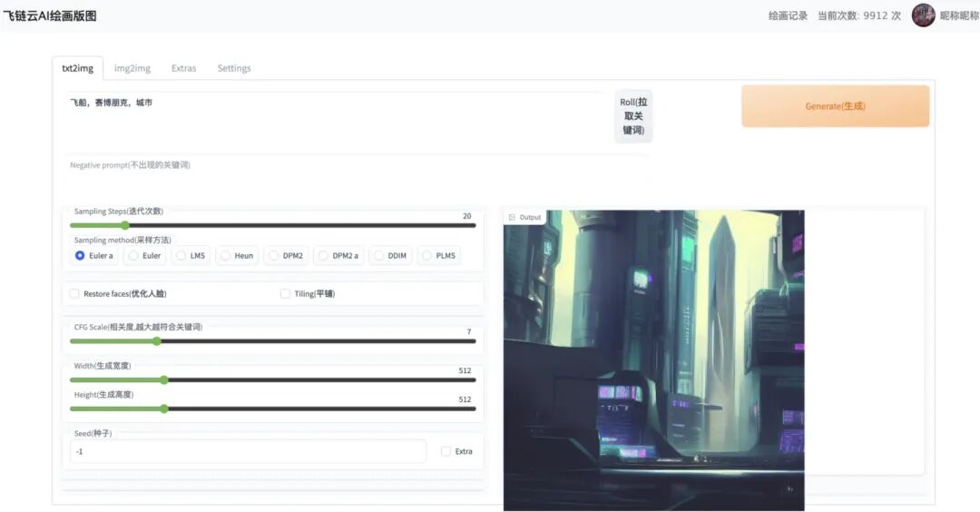Click the 飞链云AI绘画版图 title
The image size is (980, 512).
tap(50, 15)
